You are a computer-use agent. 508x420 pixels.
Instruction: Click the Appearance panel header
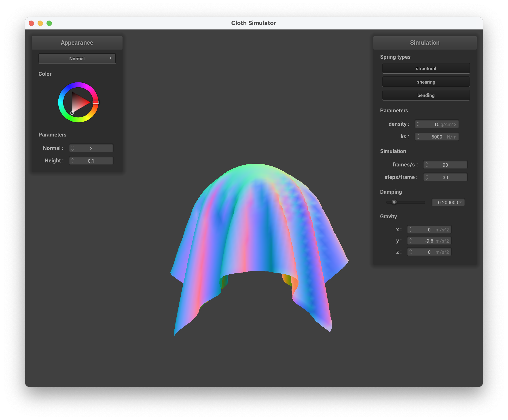pos(77,43)
